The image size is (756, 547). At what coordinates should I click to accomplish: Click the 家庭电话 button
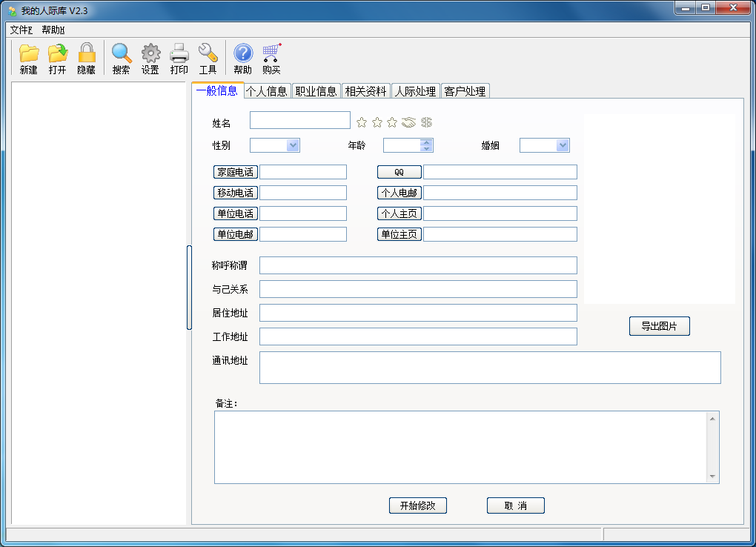(x=235, y=172)
